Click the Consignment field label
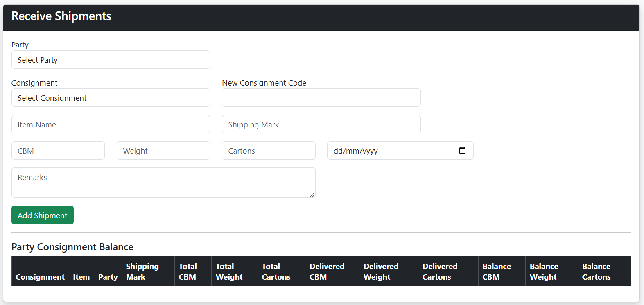The image size is (644, 305). [34, 83]
